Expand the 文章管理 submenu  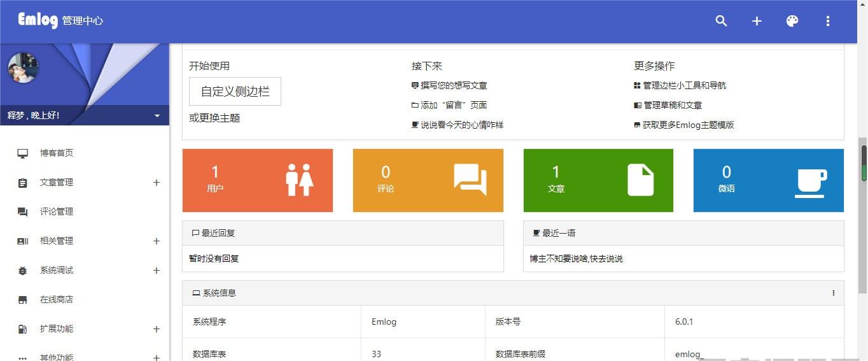tap(157, 183)
